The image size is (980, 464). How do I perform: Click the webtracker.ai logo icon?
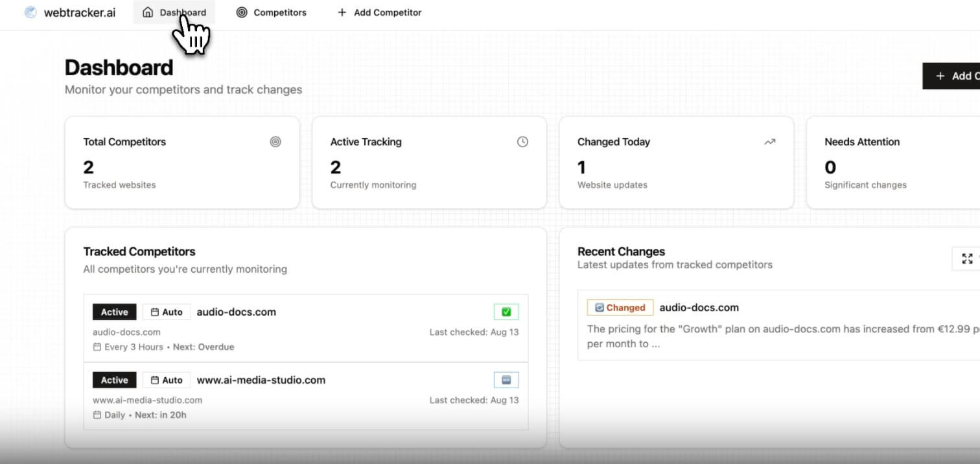[x=30, y=12]
